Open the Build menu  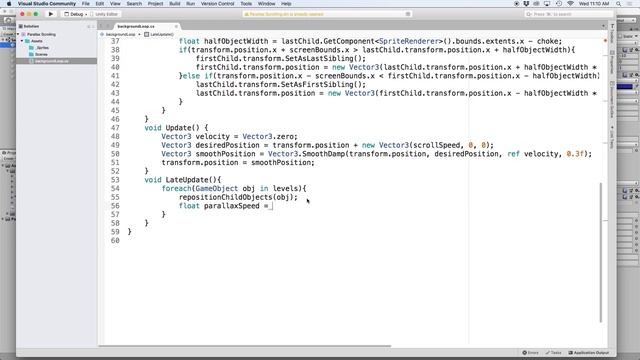175,4
